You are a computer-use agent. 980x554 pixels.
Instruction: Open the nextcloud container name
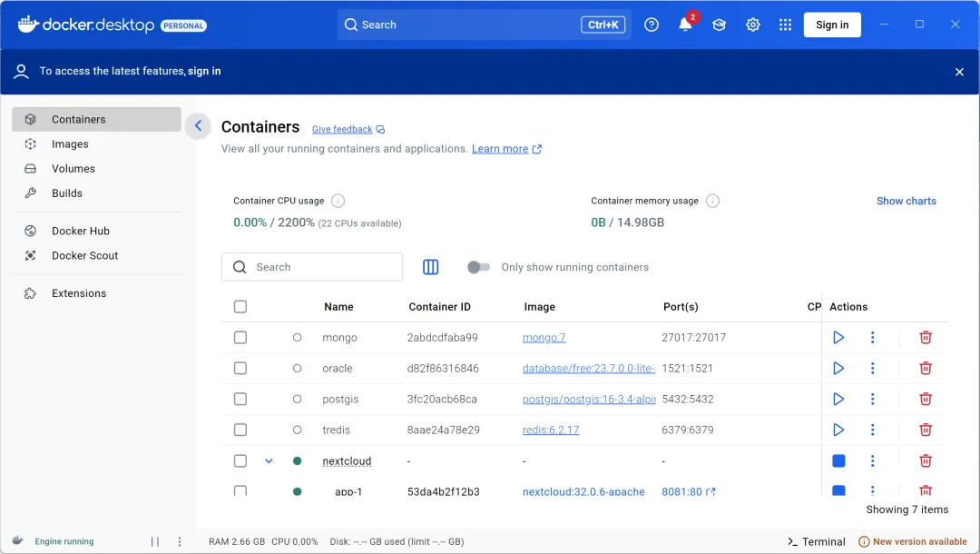coord(347,460)
